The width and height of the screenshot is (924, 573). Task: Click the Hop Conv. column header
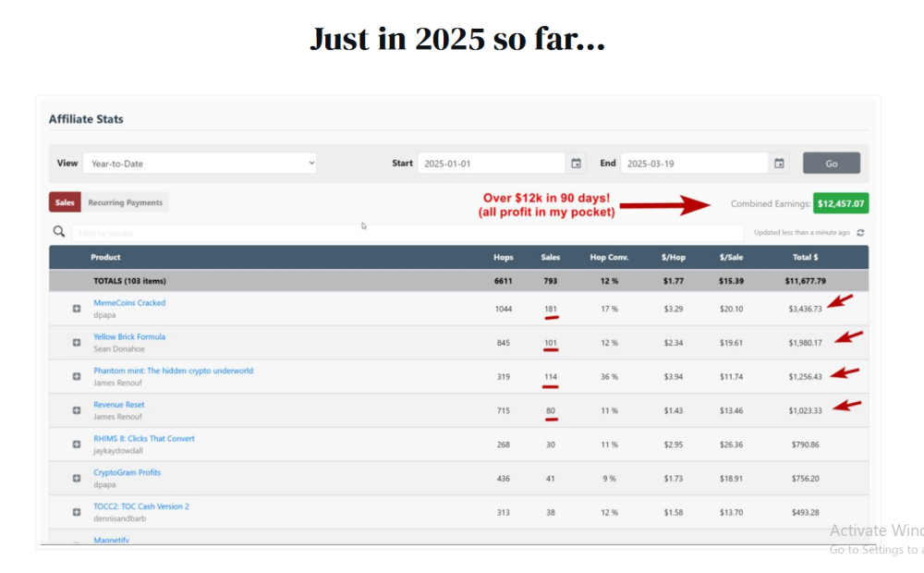(609, 257)
